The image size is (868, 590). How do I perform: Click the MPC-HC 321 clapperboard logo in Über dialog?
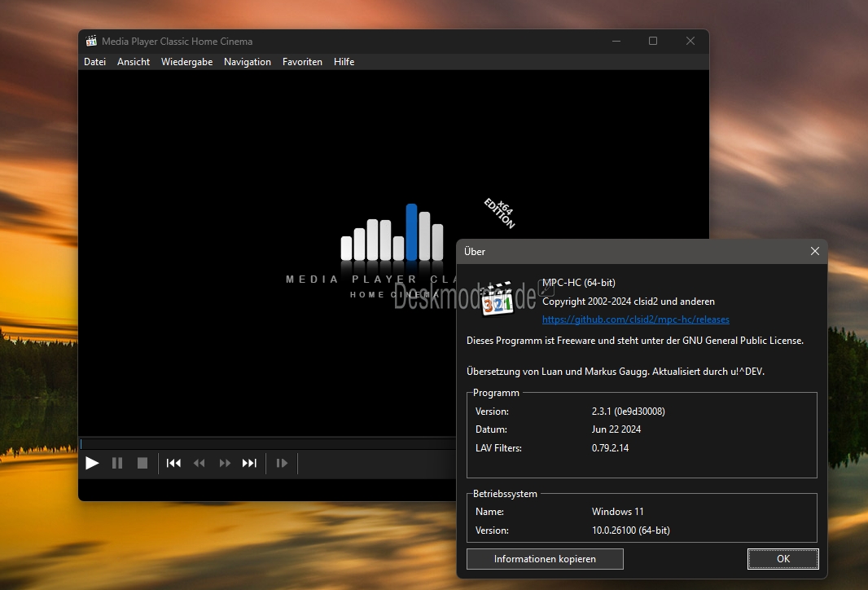point(498,298)
